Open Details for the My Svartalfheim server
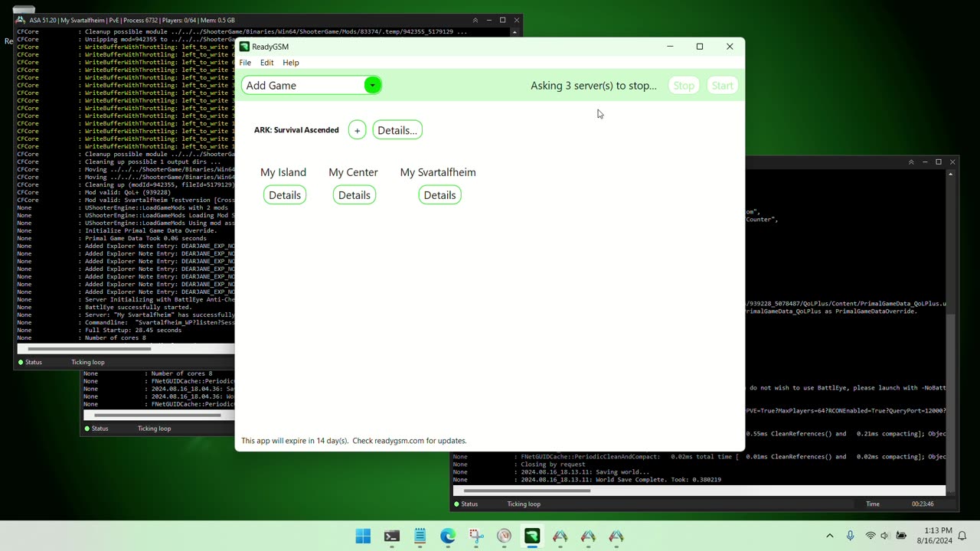The image size is (980, 551). (x=439, y=195)
